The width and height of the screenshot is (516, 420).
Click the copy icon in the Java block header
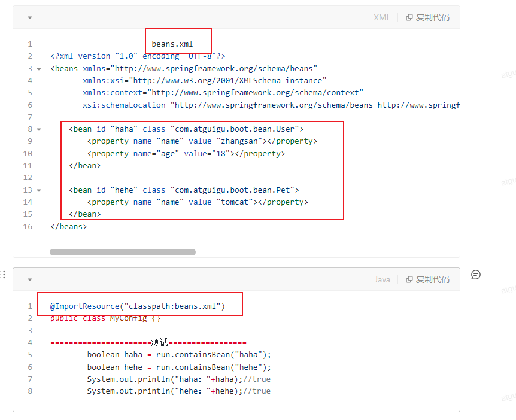tap(409, 279)
